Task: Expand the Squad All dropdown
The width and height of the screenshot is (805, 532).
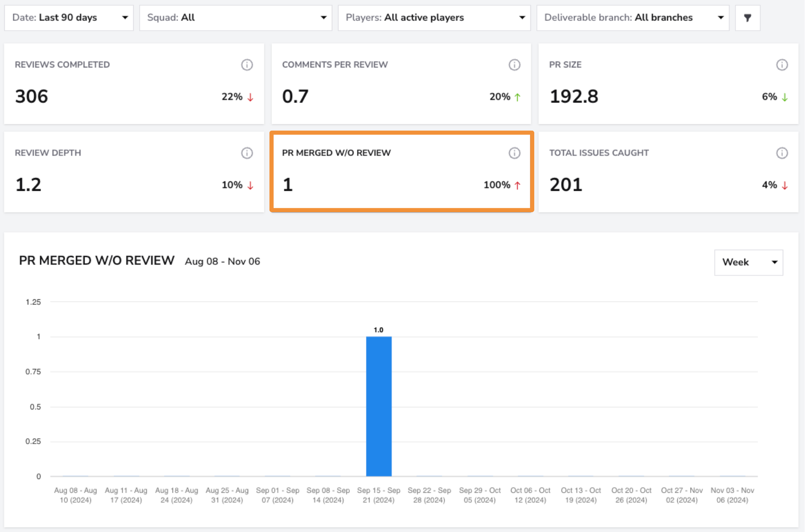Action: click(x=236, y=18)
